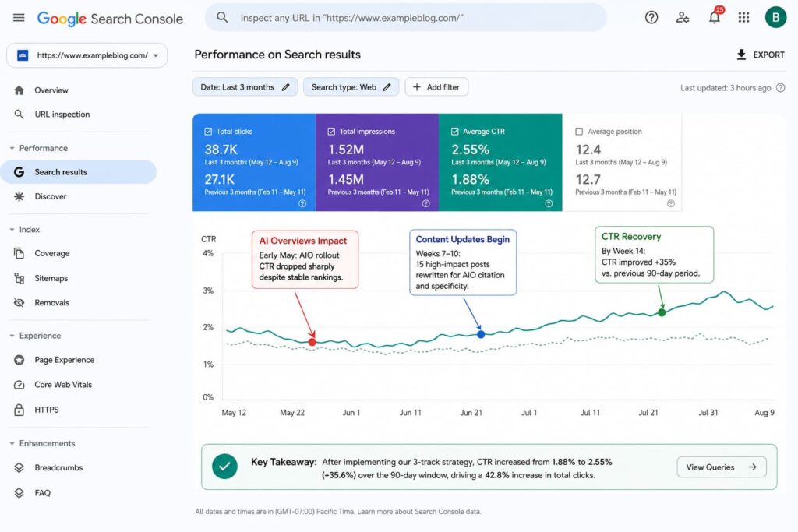The image size is (798, 532).
Task: Uncheck the Total clicks checkbox
Action: point(208,131)
